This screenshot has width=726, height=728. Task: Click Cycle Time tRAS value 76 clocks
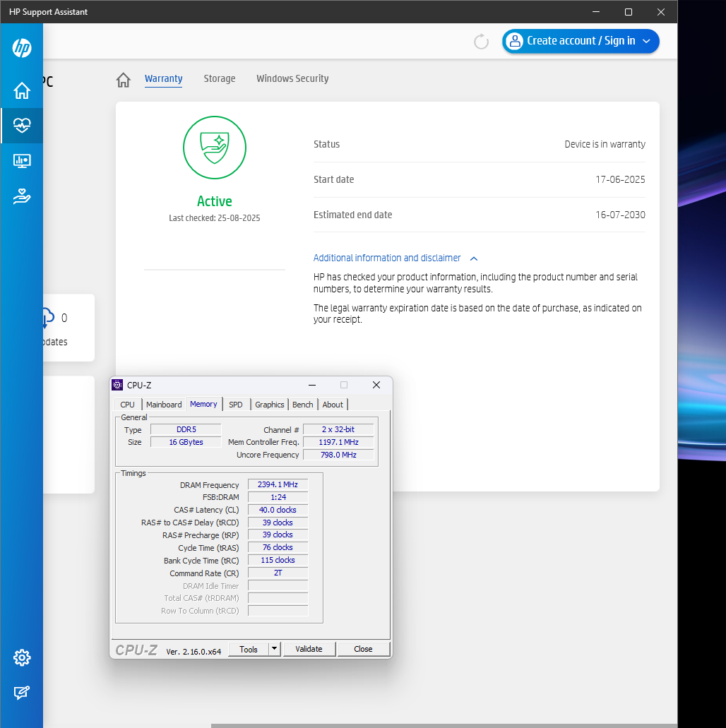(278, 547)
